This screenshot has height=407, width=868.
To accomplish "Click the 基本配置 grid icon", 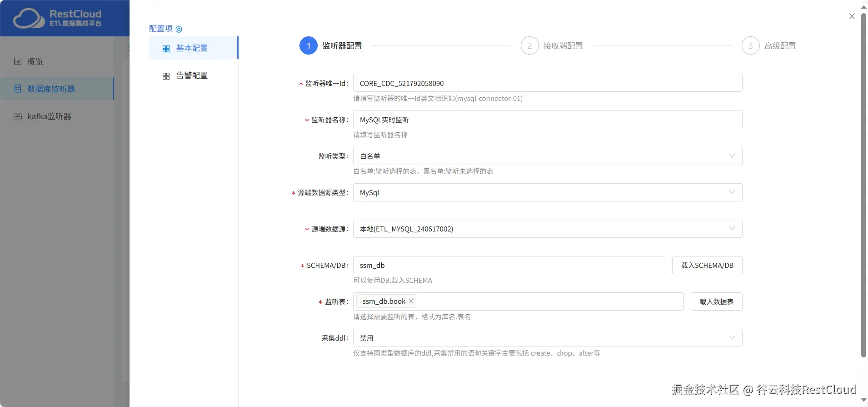I will tap(166, 49).
